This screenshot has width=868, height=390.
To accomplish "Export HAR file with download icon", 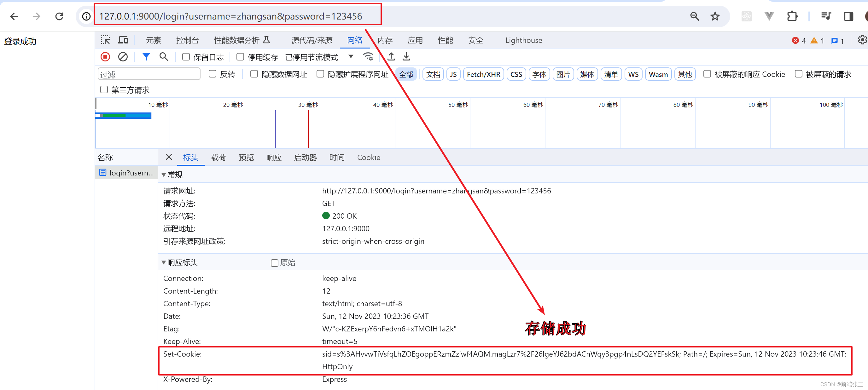I will 406,57.
